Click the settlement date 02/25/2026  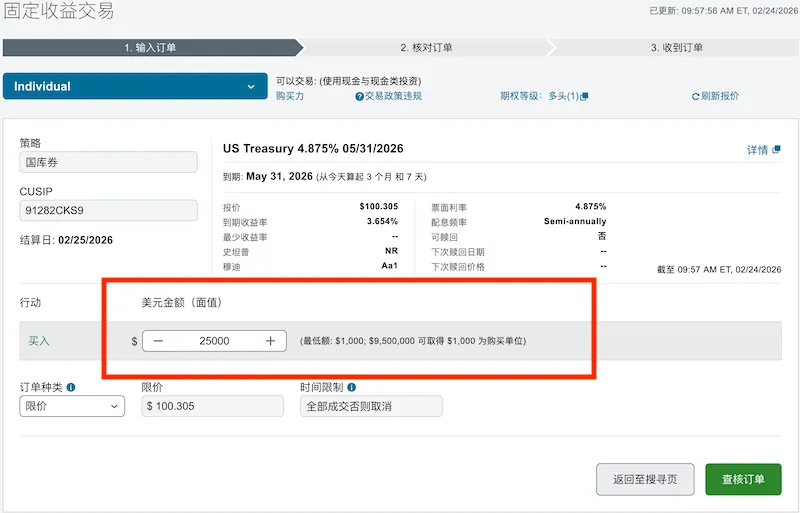(86, 240)
